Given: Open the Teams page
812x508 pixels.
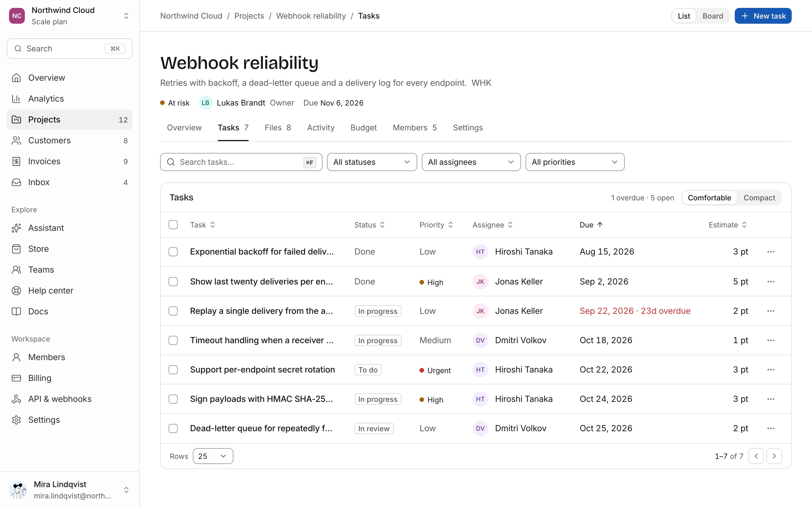Looking at the screenshot, I should coord(69,270).
